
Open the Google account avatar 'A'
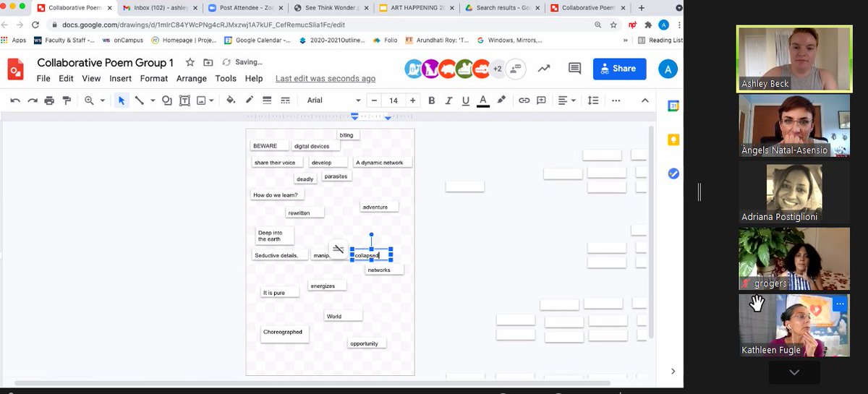[668, 69]
